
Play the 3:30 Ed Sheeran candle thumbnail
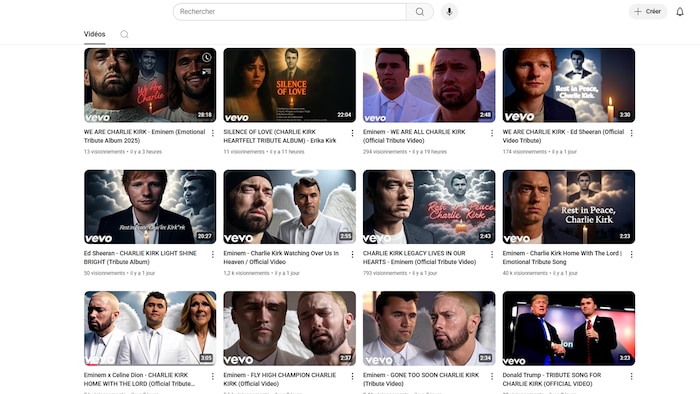coord(569,85)
